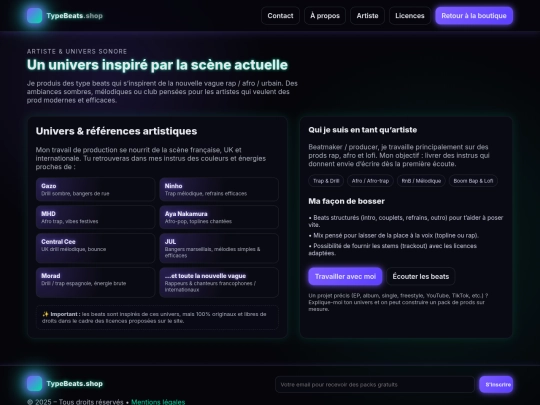The image size is (540, 405).
Task: Open the Contact page from the nav
Action: pyautogui.click(x=280, y=15)
